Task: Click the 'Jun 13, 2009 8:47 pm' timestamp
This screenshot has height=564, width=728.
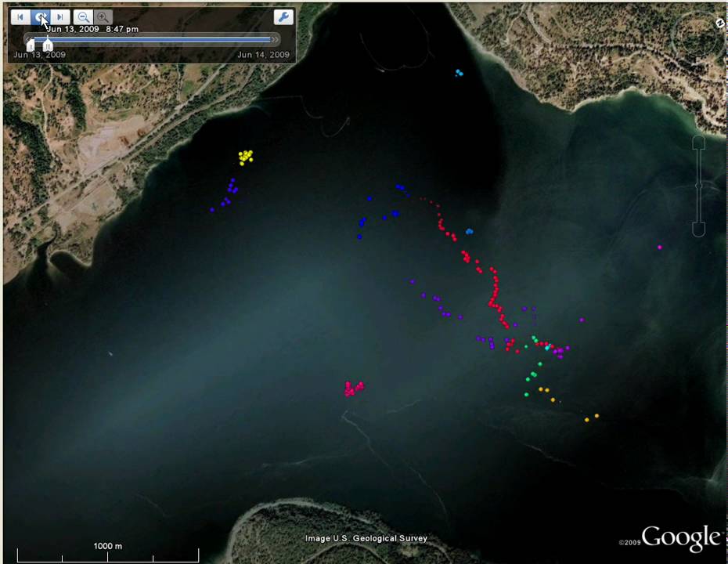Action: (x=92, y=29)
